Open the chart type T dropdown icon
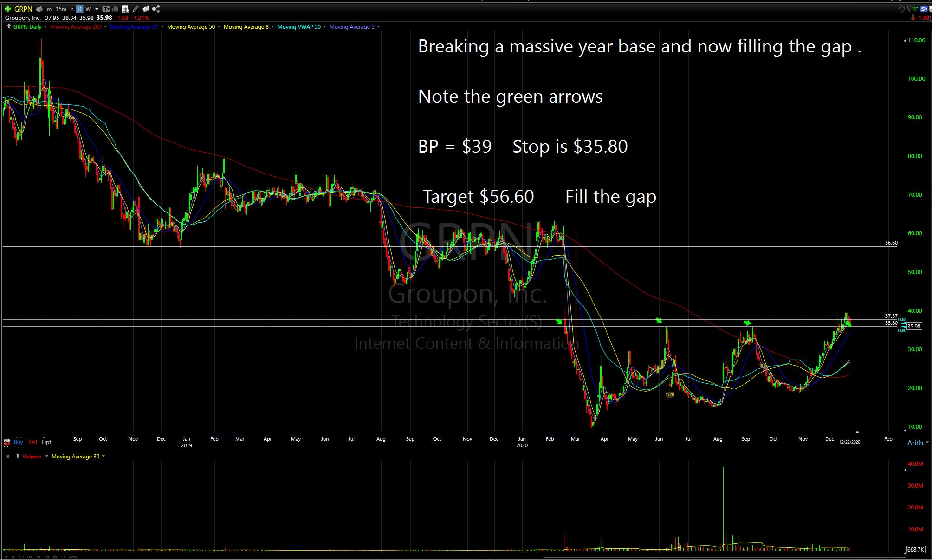Screen dimensions: 932x560 click(x=106, y=9)
